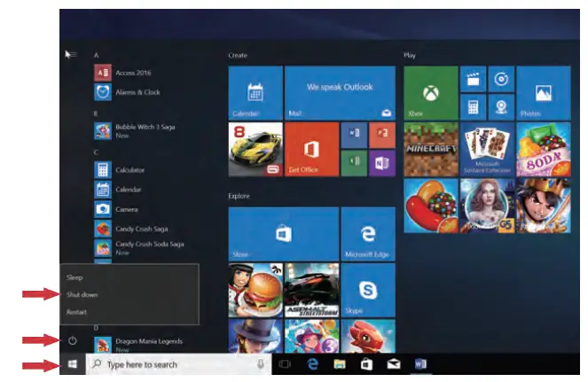
Task: Select Restart from the power menu
Action: [x=129, y=312]
